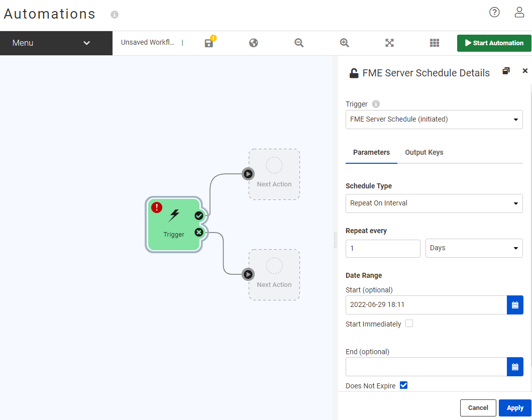Duplicate the FME Server Schedule Details panel
532x420 pixels.
(506, 71)
